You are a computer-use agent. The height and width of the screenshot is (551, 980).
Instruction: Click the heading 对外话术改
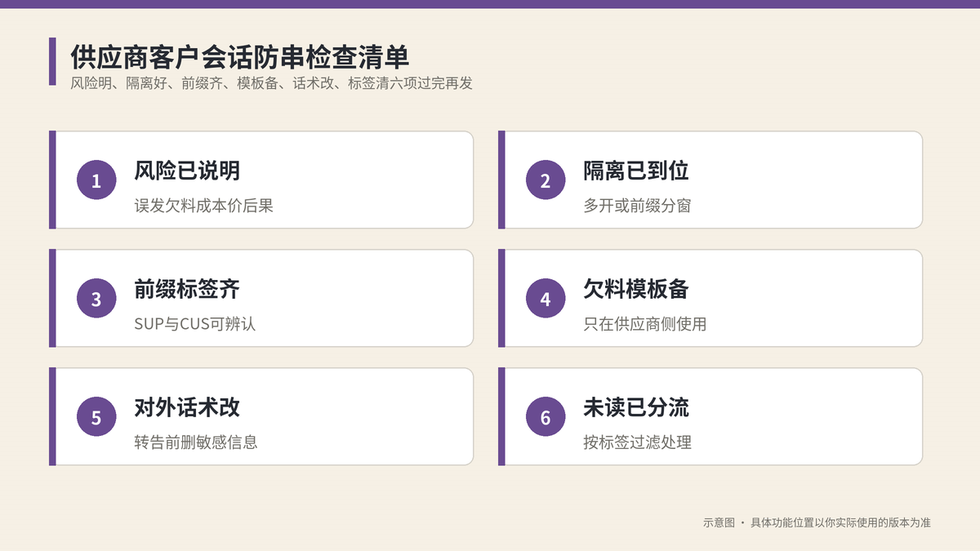click(x=187, y=407)
